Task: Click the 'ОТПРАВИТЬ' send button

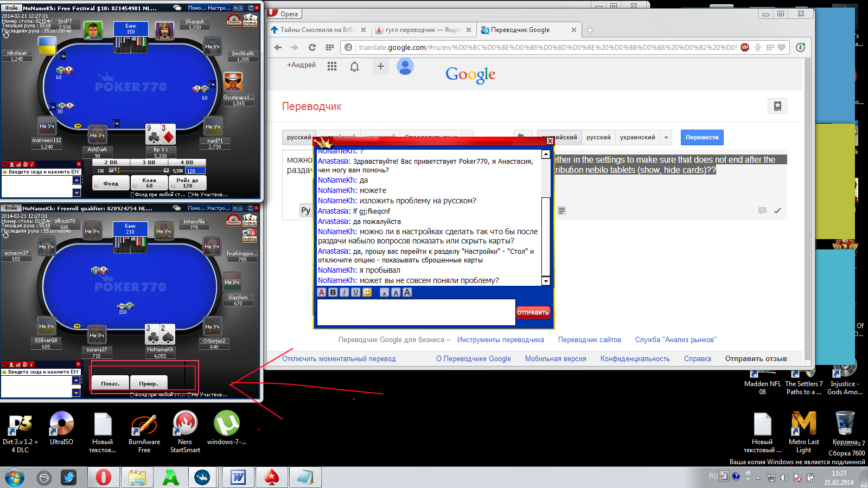Action: [533, 312]
